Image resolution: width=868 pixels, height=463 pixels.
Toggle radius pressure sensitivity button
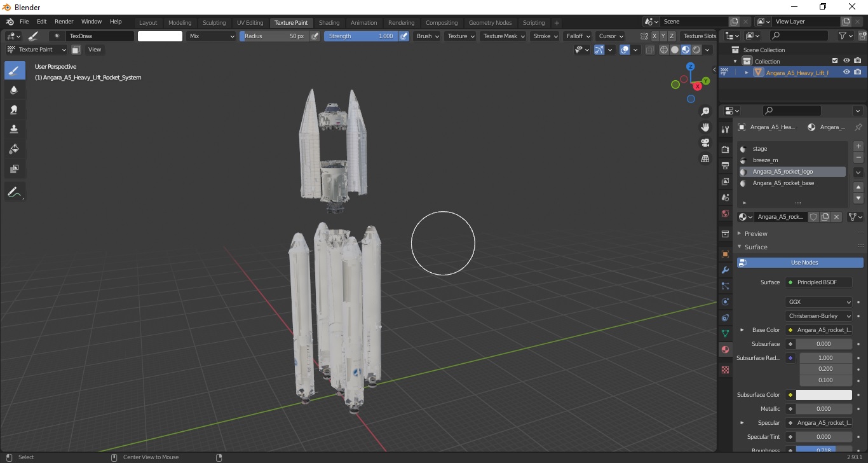[x=315, y=36]
